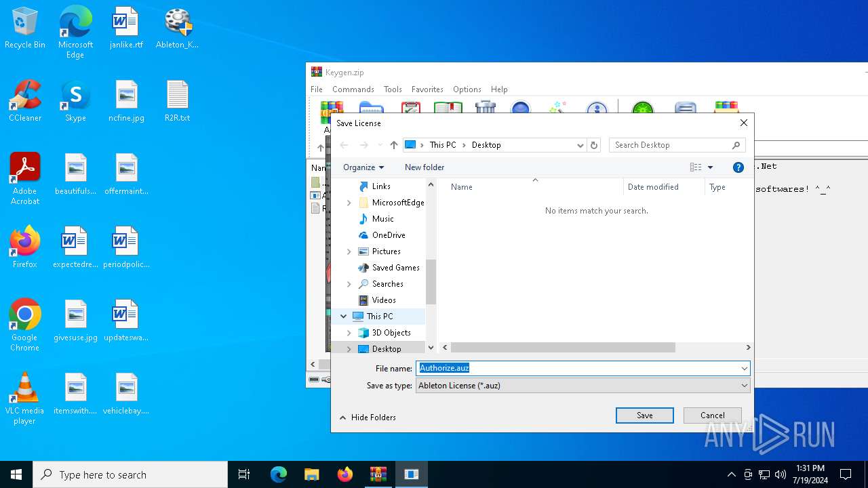Click the volume icon in system tray
868x488 pixels.
click(x=781, y=474)
